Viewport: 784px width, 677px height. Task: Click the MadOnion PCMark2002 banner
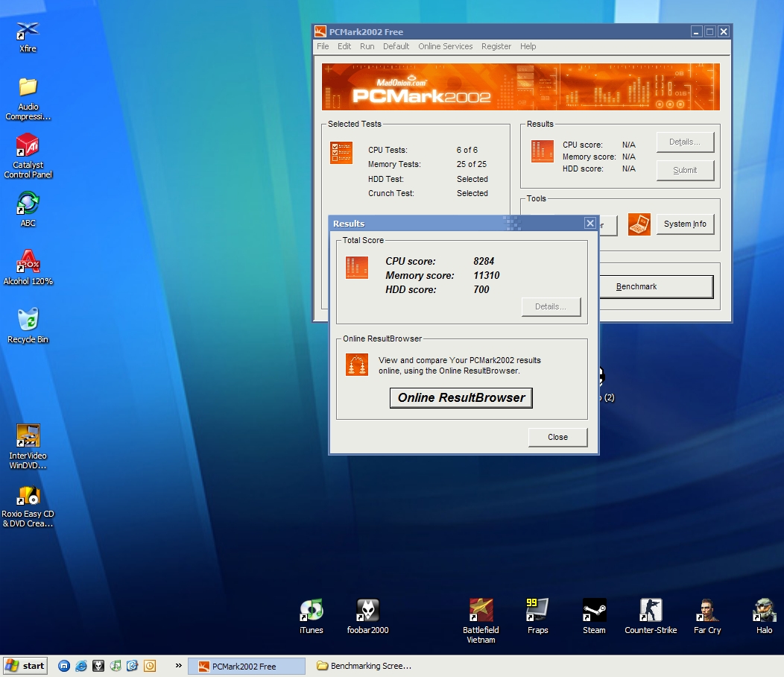click(520, 86)
